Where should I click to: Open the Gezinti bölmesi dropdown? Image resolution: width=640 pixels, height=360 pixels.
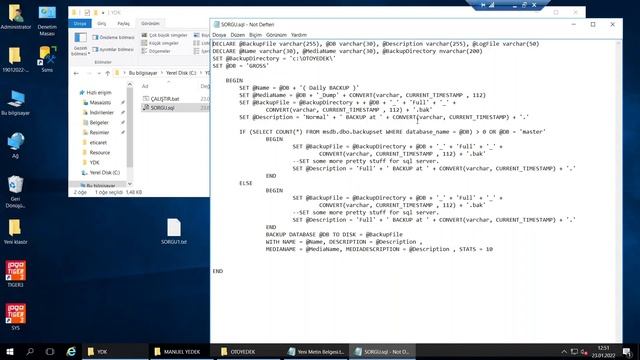[80, 44]
